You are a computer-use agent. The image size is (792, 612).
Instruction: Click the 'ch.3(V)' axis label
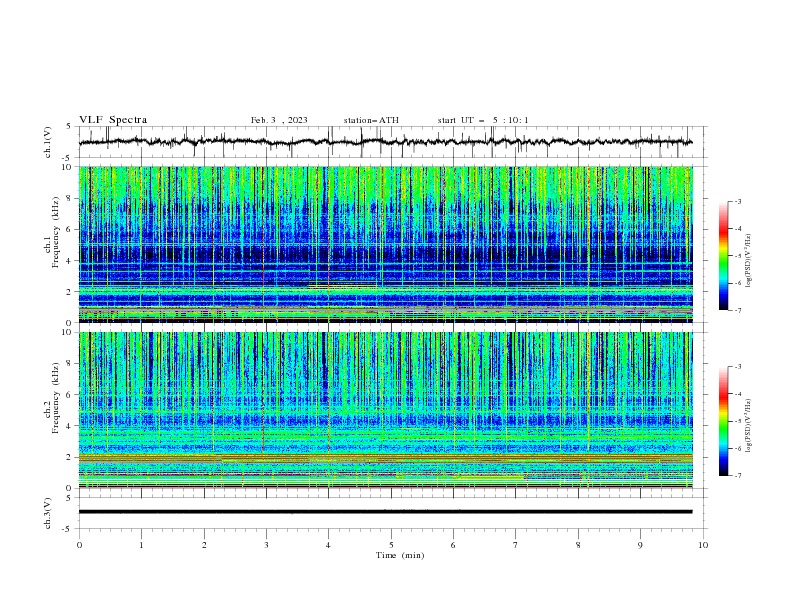click(x=48, y=513)
